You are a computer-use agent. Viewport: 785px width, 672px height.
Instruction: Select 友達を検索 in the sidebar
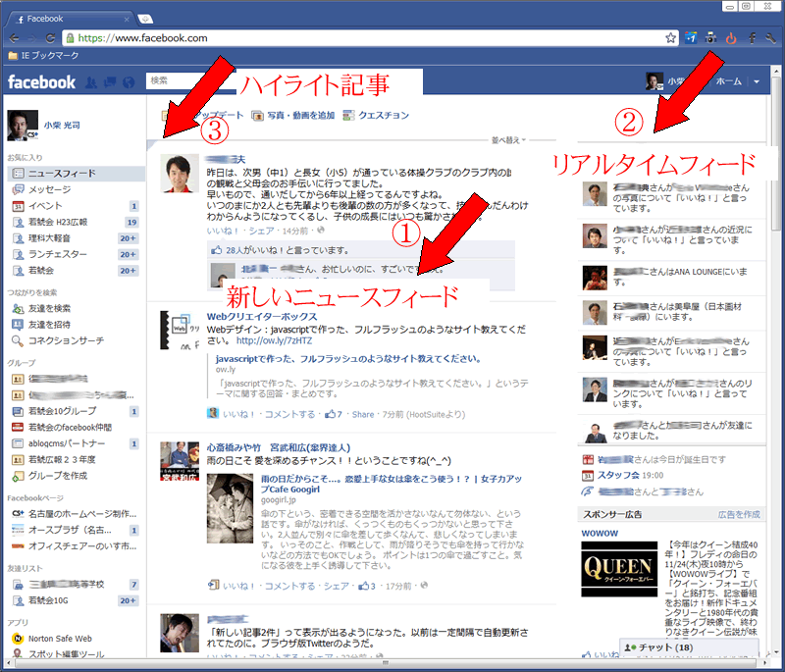coord(49,309)
